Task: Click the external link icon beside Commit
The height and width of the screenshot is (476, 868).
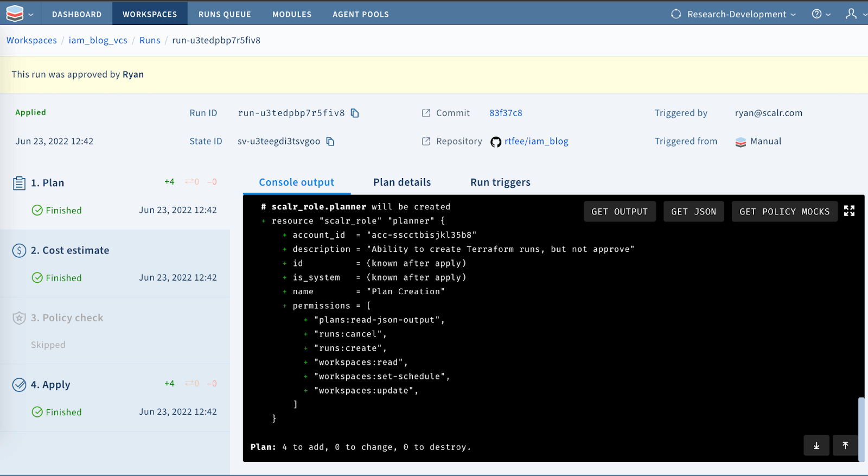Action: [x=426, y=113]
